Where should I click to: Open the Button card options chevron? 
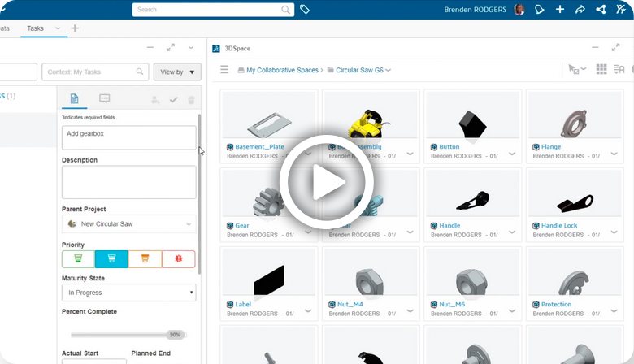(512, 154)
